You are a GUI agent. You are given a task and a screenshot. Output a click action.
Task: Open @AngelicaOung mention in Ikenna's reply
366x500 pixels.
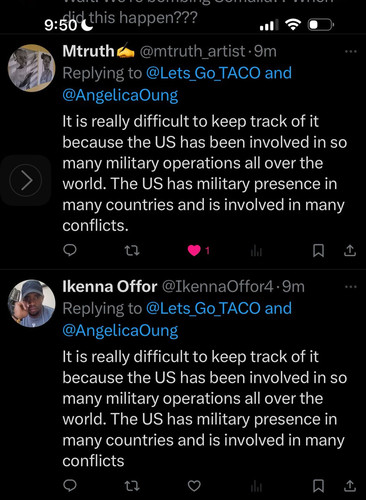click(x=120, y=330)
